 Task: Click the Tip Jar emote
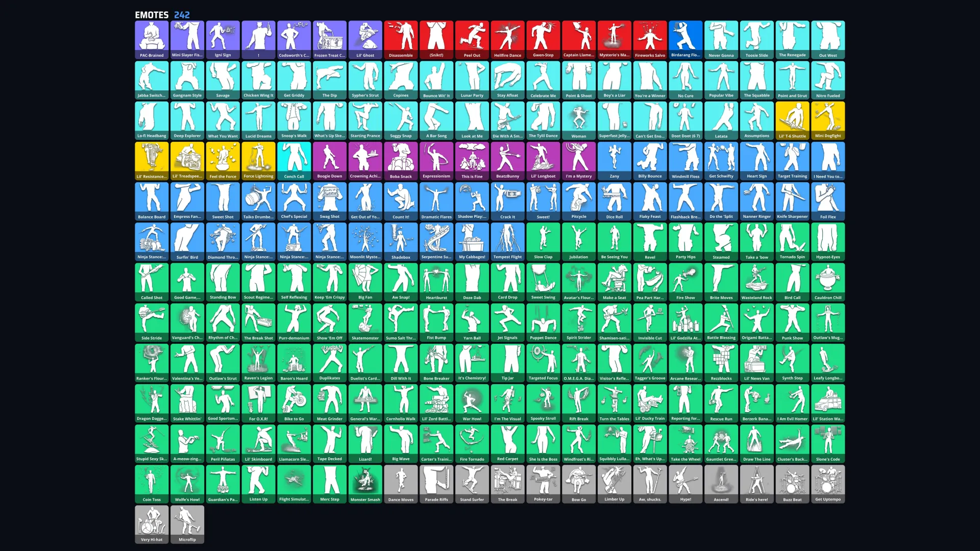(507, 363)
